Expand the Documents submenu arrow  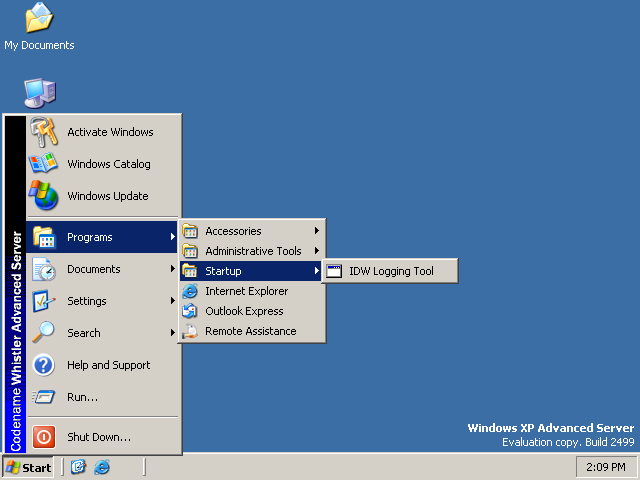[172, 269]
